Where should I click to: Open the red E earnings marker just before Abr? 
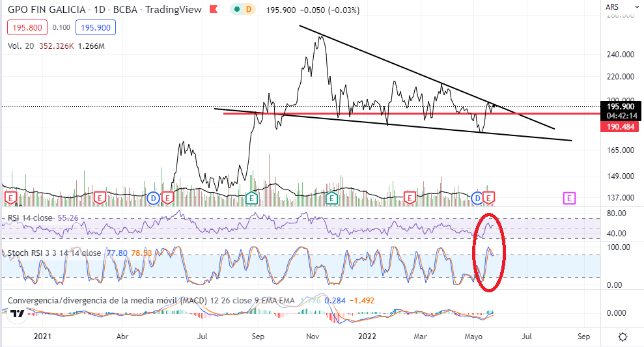[100, 199]
